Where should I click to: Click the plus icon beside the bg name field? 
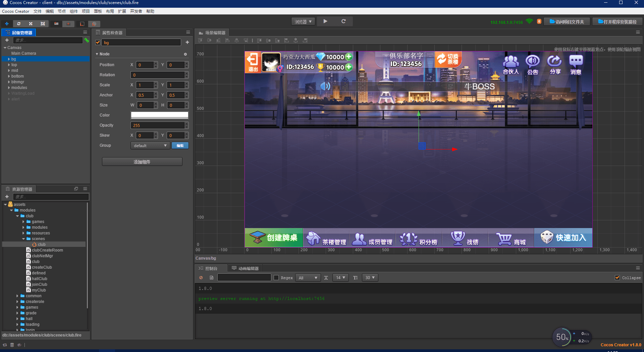(x=187, y=42)
